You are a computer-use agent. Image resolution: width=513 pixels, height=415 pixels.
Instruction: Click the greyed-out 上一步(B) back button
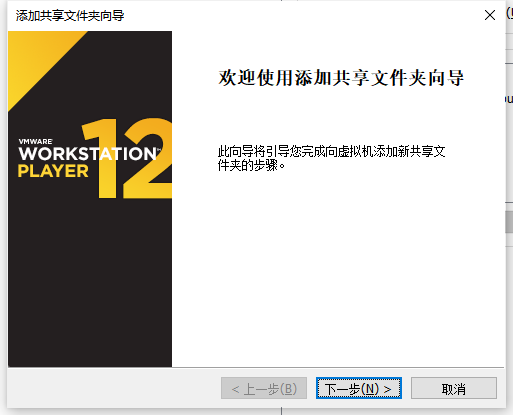click(x=264, y=388)
